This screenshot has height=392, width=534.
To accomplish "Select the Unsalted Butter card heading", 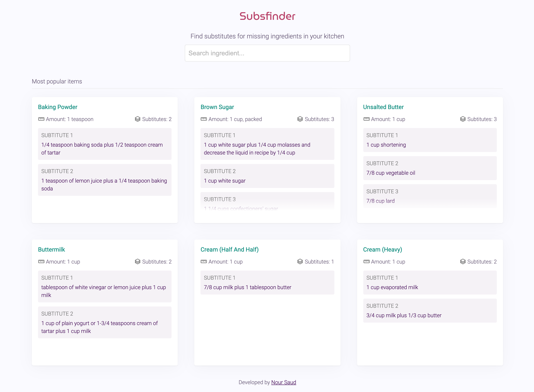I will click(383, 107).
